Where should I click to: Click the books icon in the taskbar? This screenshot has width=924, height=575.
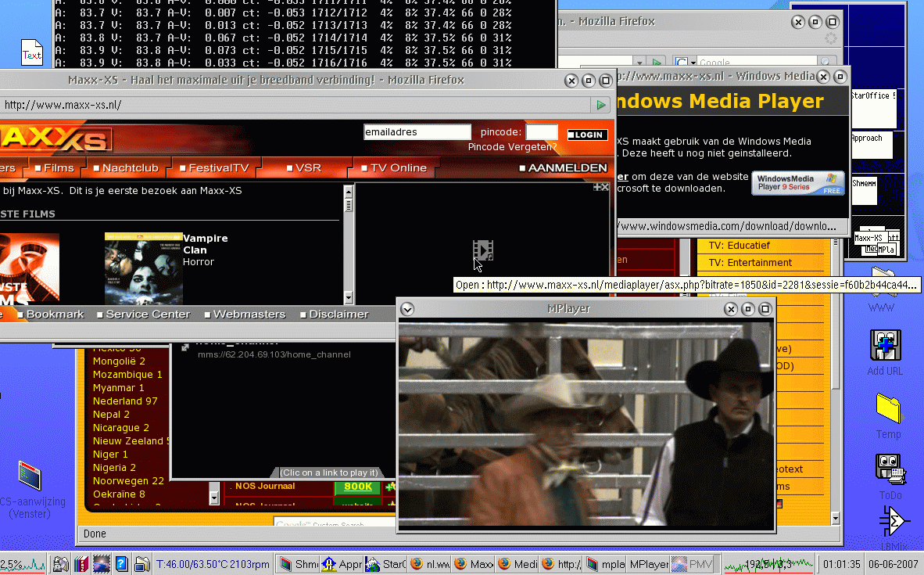pos(81,564)
